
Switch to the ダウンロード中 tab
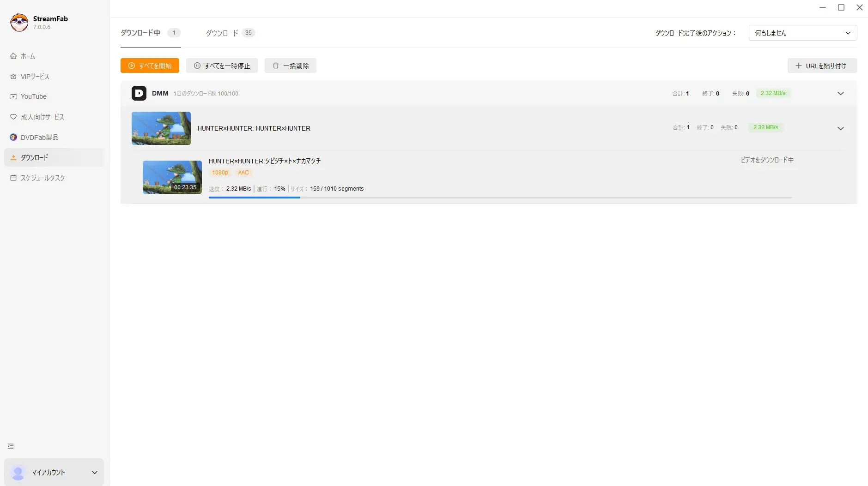tap(151, 33)
